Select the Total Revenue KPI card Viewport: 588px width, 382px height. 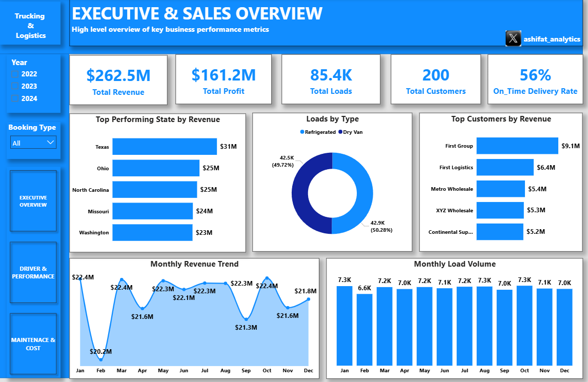point(118,80)
